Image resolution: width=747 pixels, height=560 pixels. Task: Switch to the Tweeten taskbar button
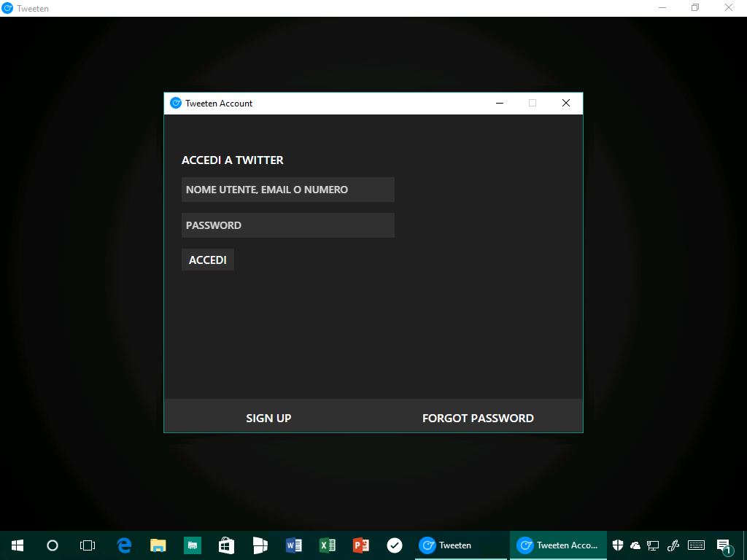click(x=461, y=545)
